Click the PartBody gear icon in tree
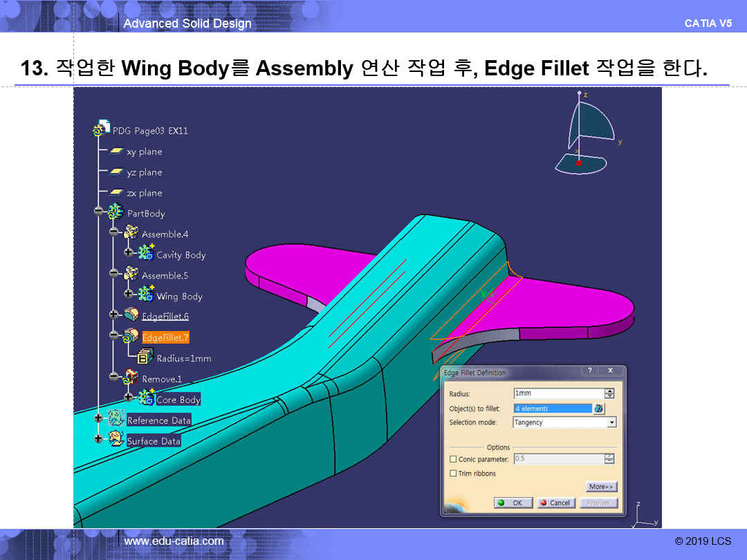The height and width of the screenshot is (560, 747). coord(116,213)
